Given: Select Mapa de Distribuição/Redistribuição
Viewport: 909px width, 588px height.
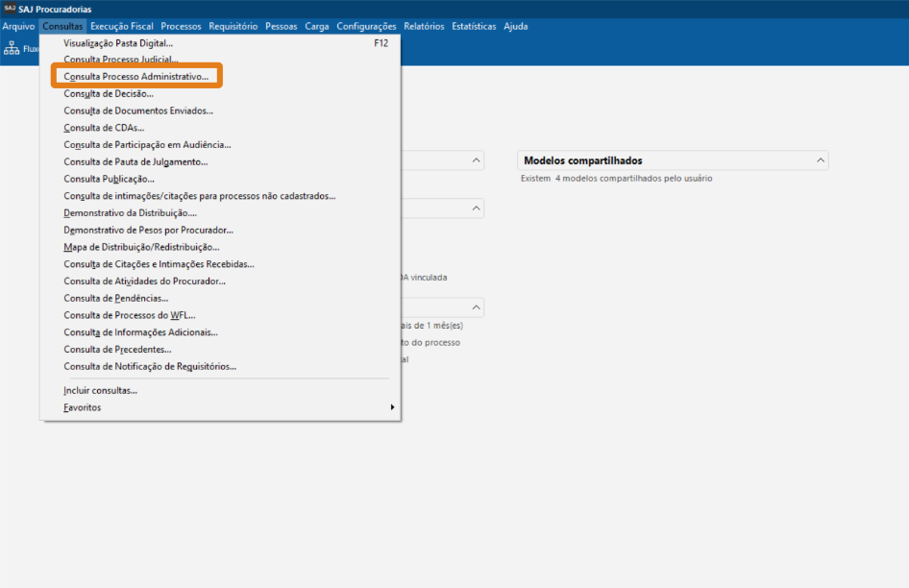Looking at the screenshot, I should [141, 247].
